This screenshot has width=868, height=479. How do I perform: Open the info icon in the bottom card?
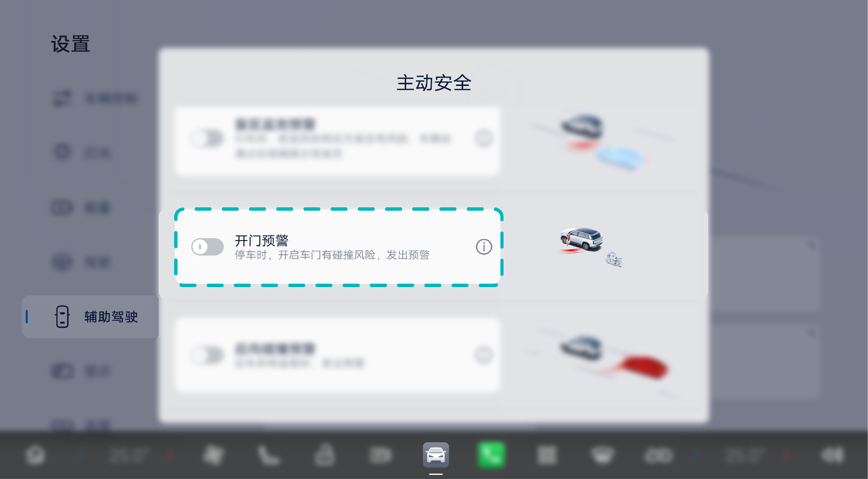point(484,355)
